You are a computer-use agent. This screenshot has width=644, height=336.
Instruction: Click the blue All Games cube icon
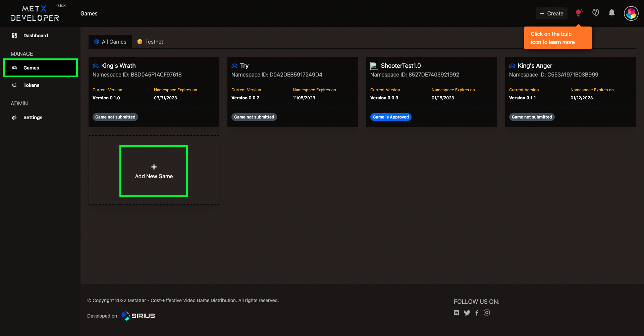point(97,42)
